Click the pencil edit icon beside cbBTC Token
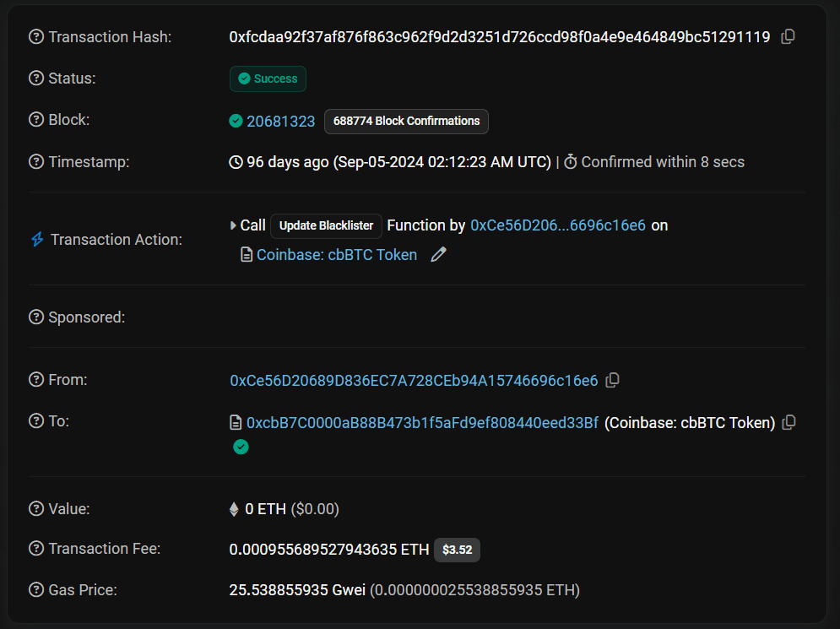 (x=438, y=255)
